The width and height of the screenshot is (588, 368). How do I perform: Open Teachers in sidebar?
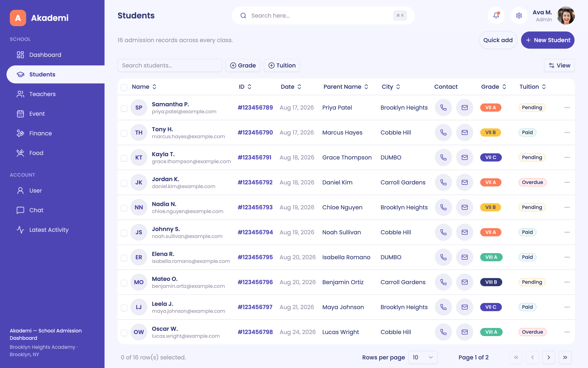(56, 94)
